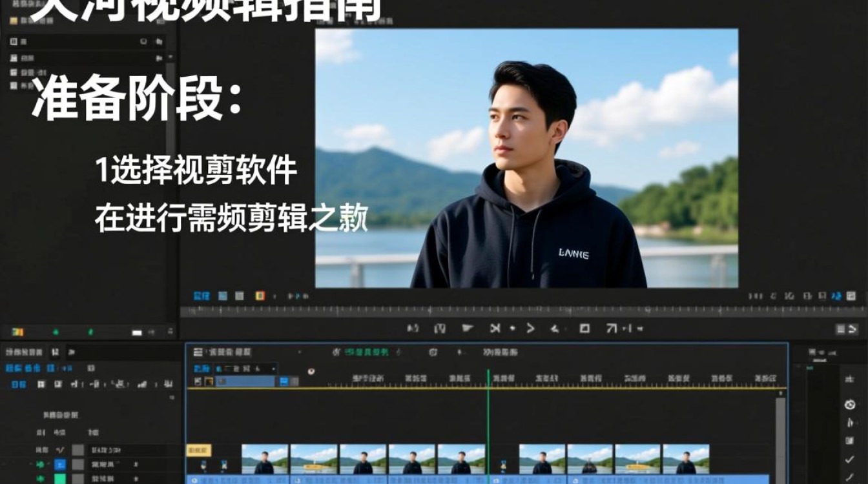Click the yellow-green icon in the project panel footer
The height and width of the screenshot is (484, 868).
point(17,332)
